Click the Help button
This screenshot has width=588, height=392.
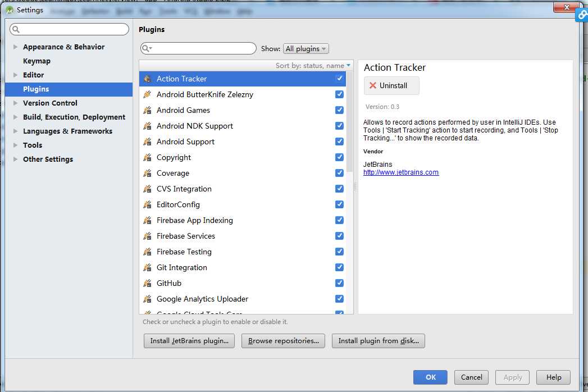pyautogui.click(x=554, y=377)
